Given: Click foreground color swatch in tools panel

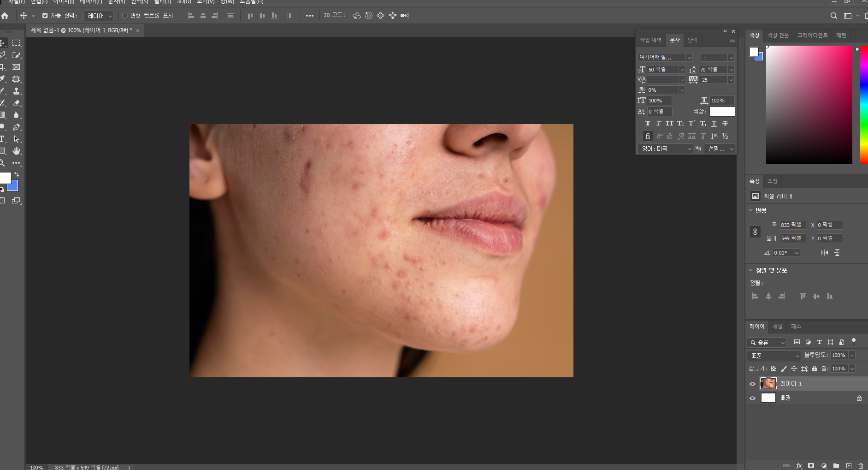Looking at the screenshot, I should click(x=5, y=178).
